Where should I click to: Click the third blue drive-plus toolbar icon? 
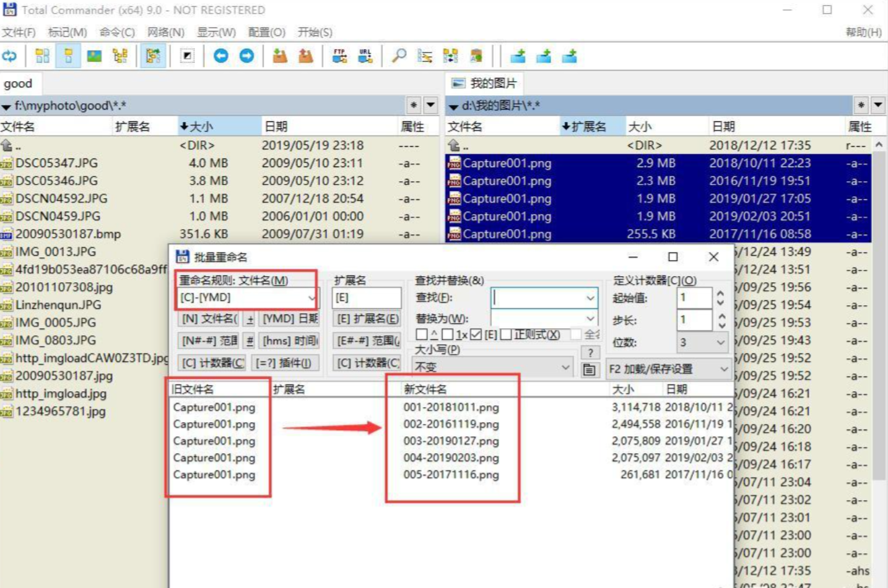(x=570, y=56)
